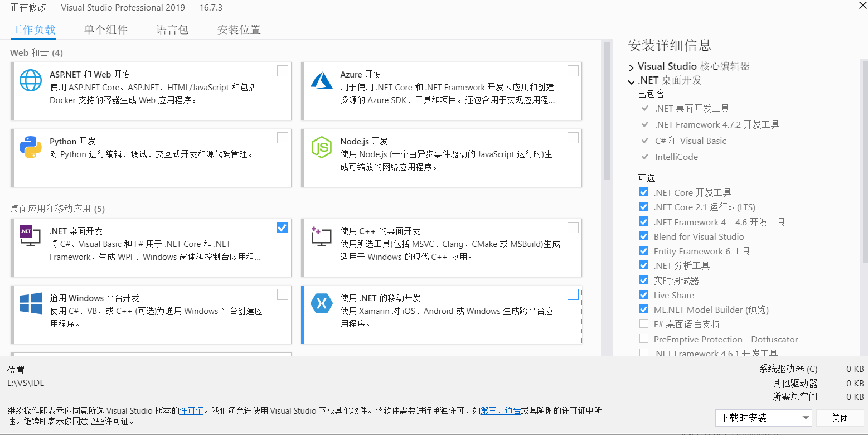Enable ASP.NET and Web development workload
This screenshot has width=868, height=435.
(283, 71)
